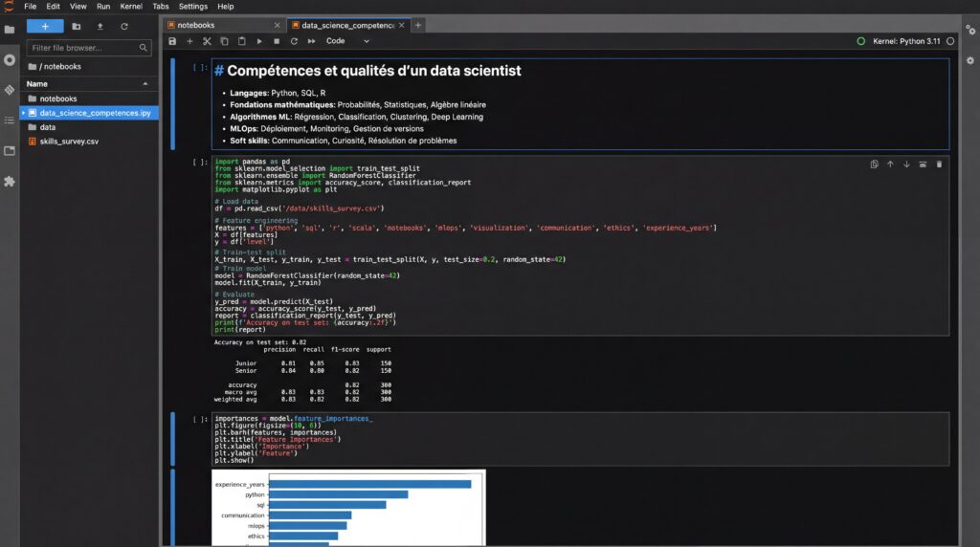Viewport: 980px width, 547px height.
Task: Open the Edit menu
Action: [54, 7]
